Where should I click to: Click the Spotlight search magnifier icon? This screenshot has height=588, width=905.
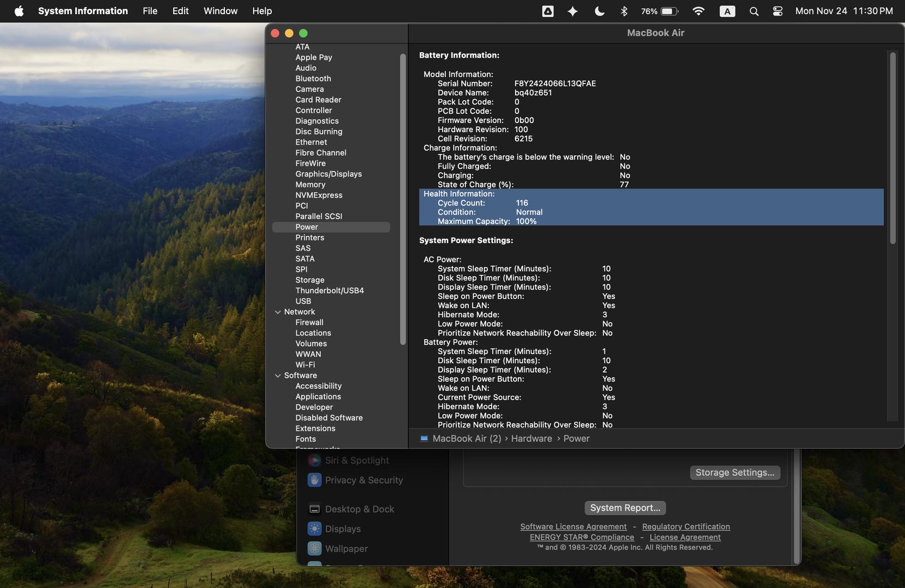[x=754, y=11]
